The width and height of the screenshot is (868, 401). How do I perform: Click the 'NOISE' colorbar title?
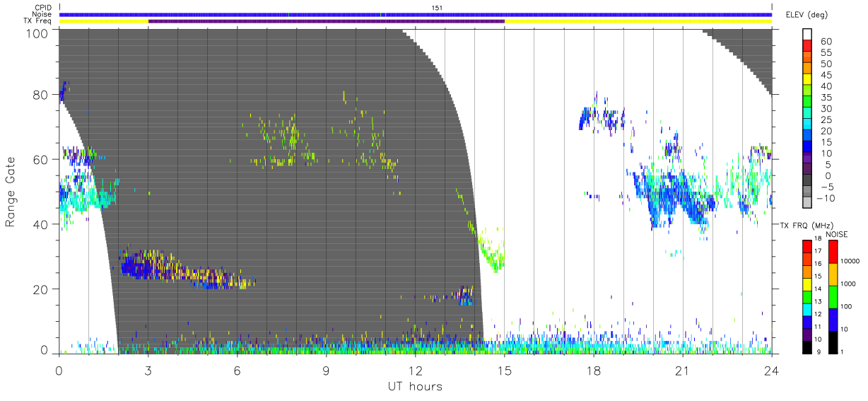836,234
